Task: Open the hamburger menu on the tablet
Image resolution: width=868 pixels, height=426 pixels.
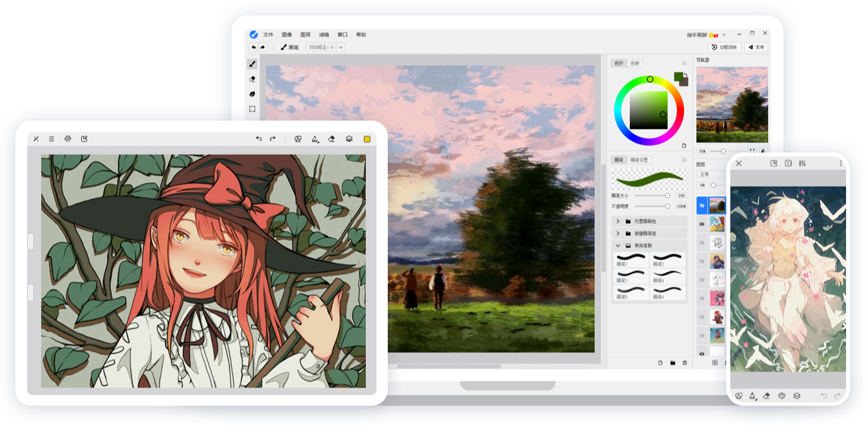Action: (52, 139)
